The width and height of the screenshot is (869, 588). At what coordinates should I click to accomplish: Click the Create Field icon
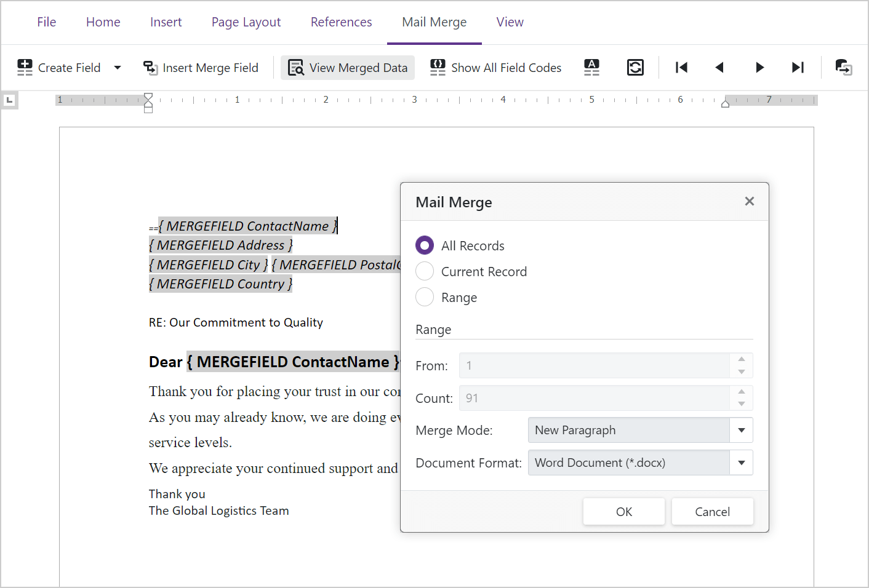point(25,67)
